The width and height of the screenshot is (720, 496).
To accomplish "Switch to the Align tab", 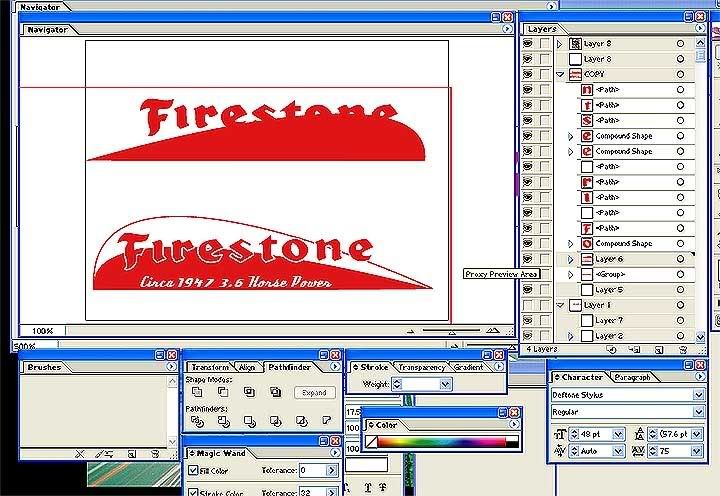I will 247,367.
